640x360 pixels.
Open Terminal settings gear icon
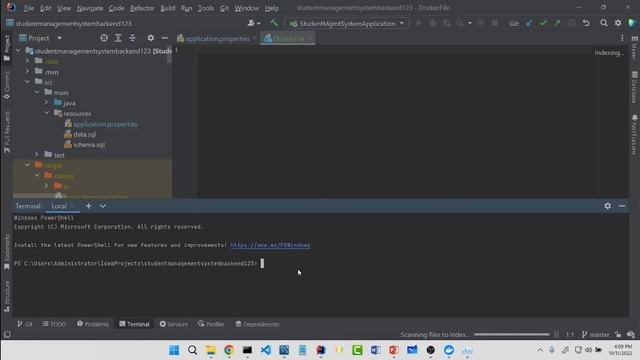click(x=608, y=206)
